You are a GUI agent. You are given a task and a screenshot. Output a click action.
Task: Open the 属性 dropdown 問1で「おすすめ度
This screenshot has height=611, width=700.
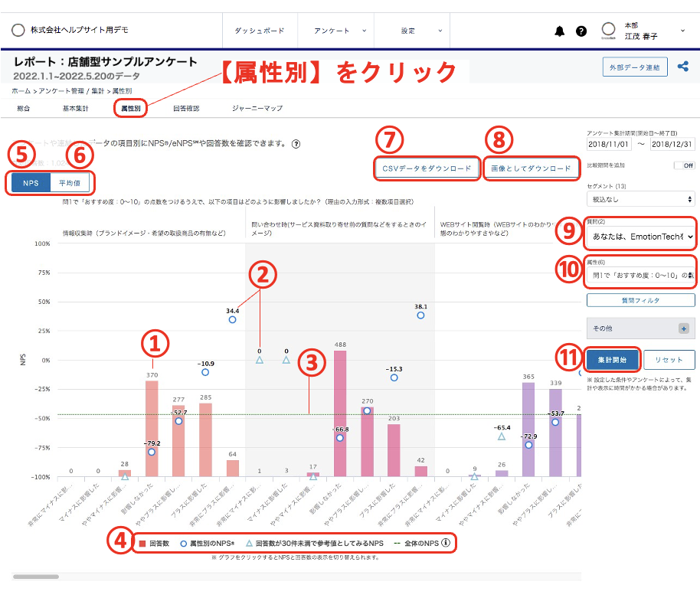(x=640, y=276)
